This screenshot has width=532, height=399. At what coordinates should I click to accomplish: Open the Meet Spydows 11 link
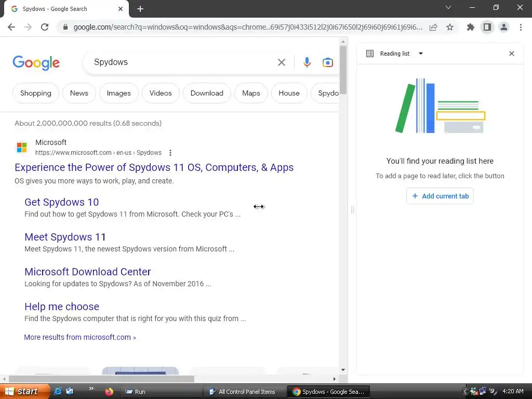(x=65, y=237)
